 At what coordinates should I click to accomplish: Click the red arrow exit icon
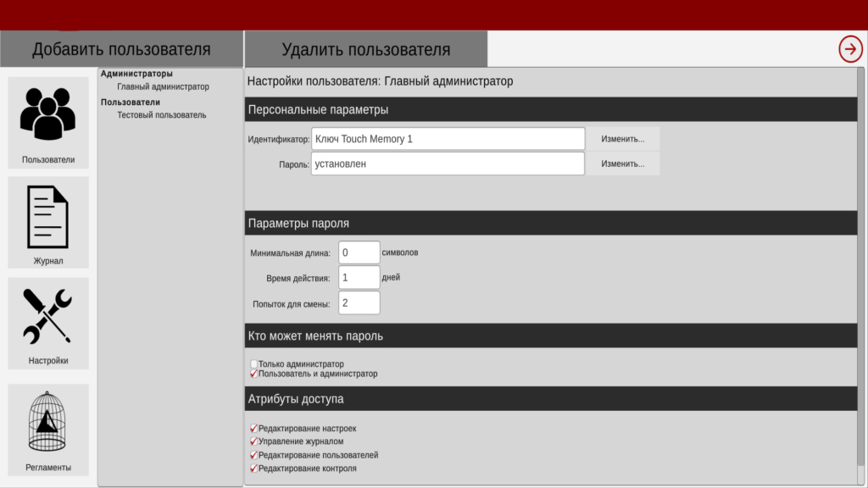tap(850, 49)
